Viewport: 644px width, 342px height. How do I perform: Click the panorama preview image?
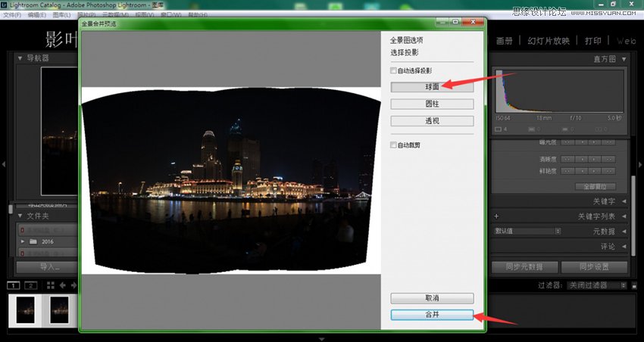pyautogui.click(x=231, y=180)
